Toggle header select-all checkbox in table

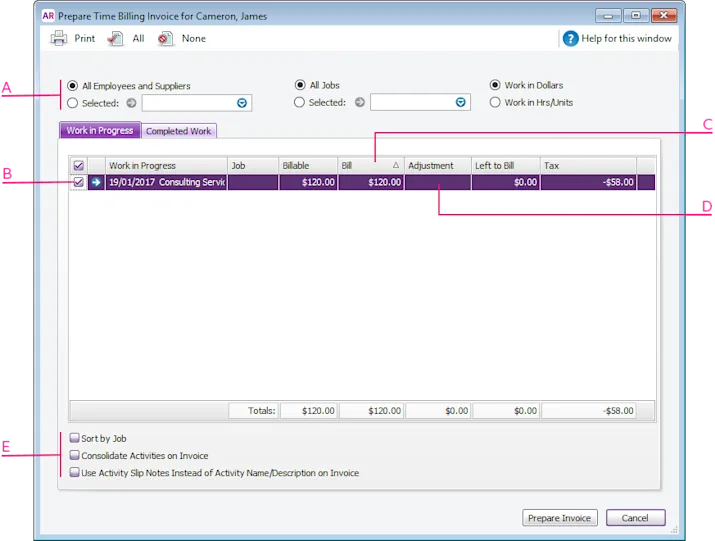[78, 166]
